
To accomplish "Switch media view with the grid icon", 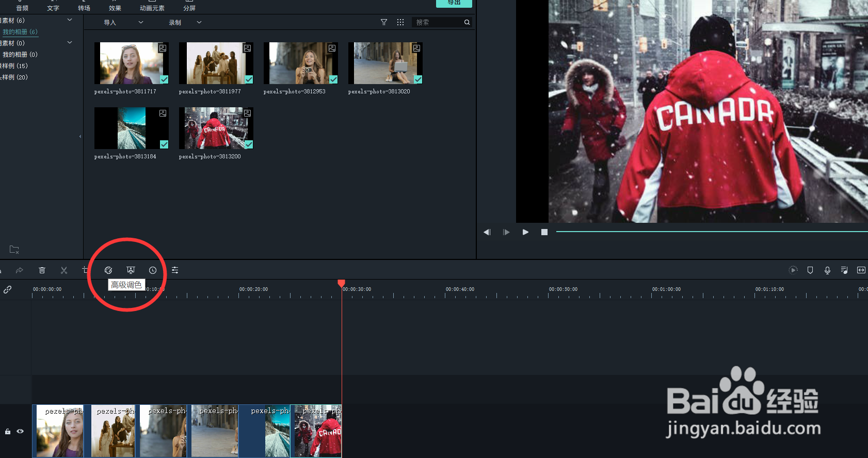I will click(400, 22).
